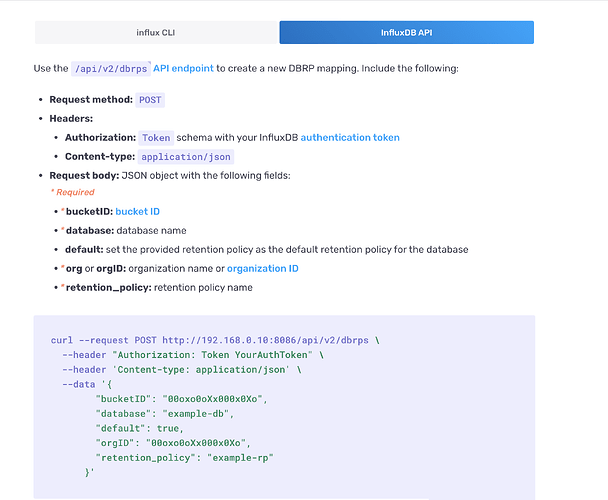This screenshot has width=608, height=500.
Task: Click the Token inline code label
Action: (x=156, y=138)
